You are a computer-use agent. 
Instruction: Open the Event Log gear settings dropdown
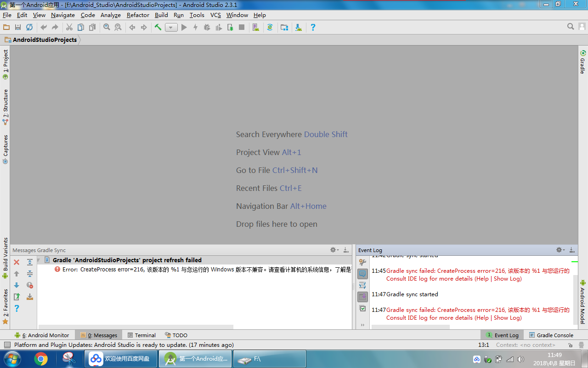[560, 250]
